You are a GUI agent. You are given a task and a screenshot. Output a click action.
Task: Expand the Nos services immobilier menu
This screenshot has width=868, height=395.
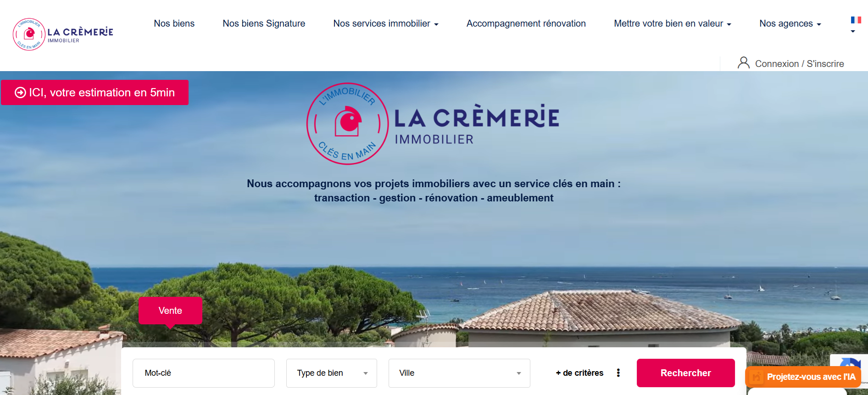[x=386, y=23]
